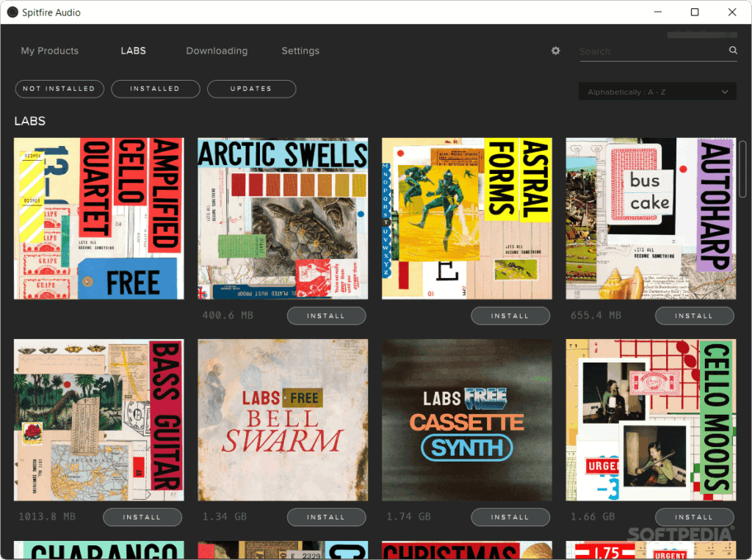Screen dimensions: 752x560
Task: Select the Cello Moods cover thumbnail
Action: coord(651,420)
